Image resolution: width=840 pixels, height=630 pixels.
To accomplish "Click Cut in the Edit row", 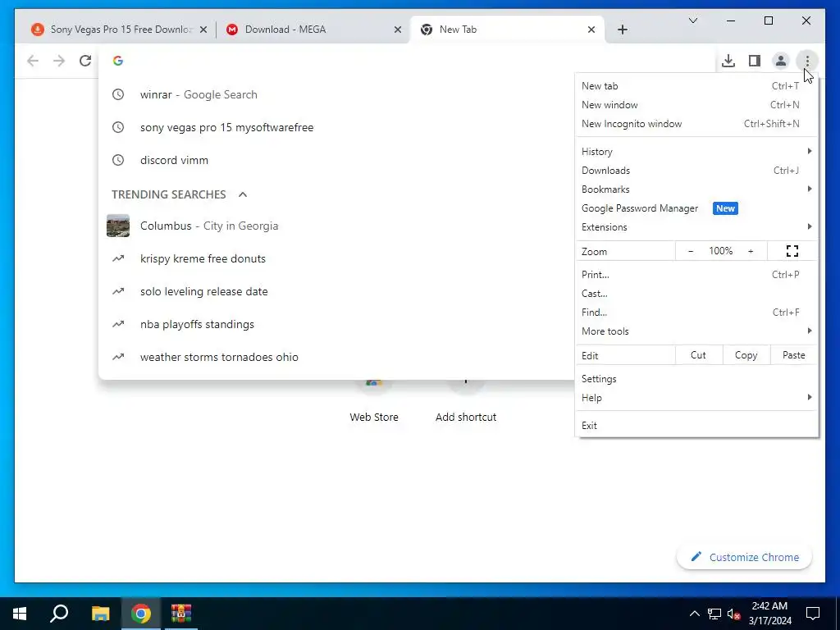I will click(698, 355).
